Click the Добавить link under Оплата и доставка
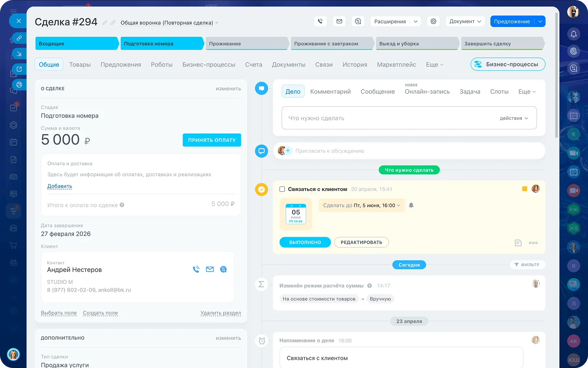 [x=60, y=186]
